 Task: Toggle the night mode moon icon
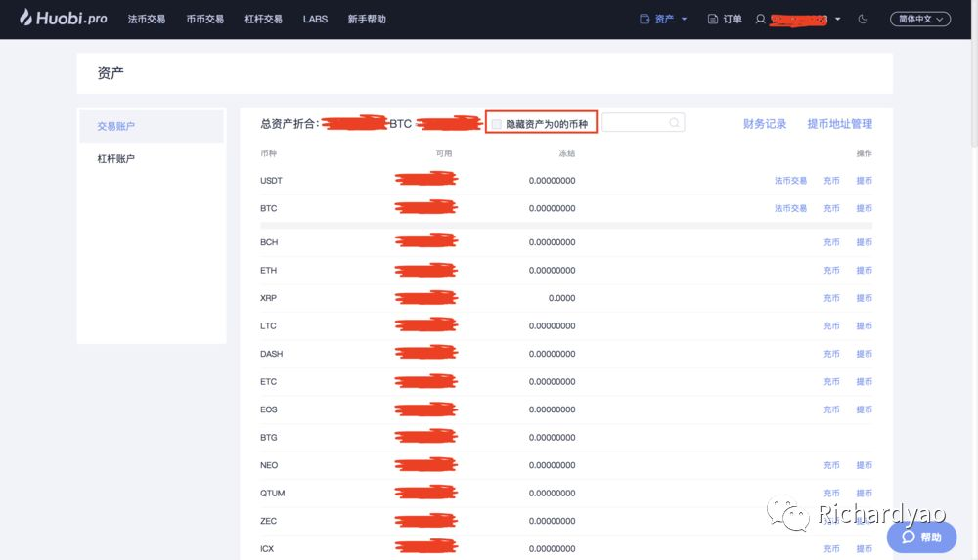click(x=863, y=19)
